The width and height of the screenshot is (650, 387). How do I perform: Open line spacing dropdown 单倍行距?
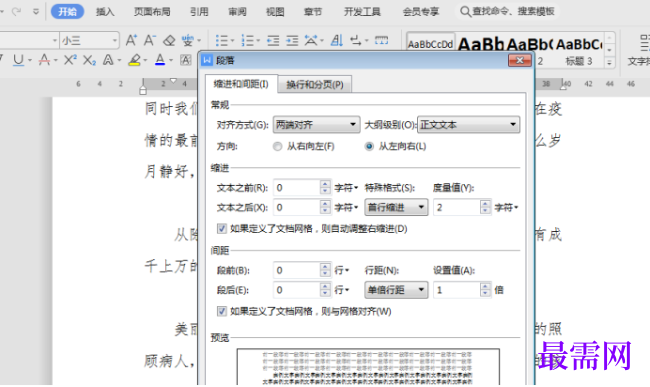coord(396,290)
